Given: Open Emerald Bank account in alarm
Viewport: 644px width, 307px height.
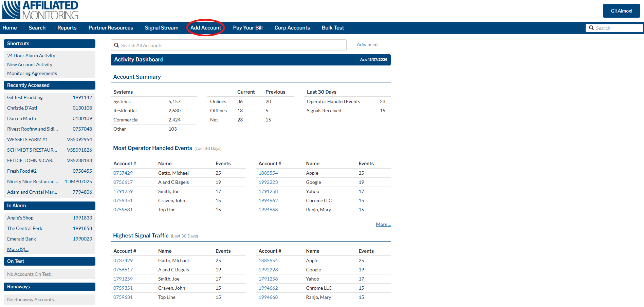Looking at the screenshot, I should click(x=21, y=239).
